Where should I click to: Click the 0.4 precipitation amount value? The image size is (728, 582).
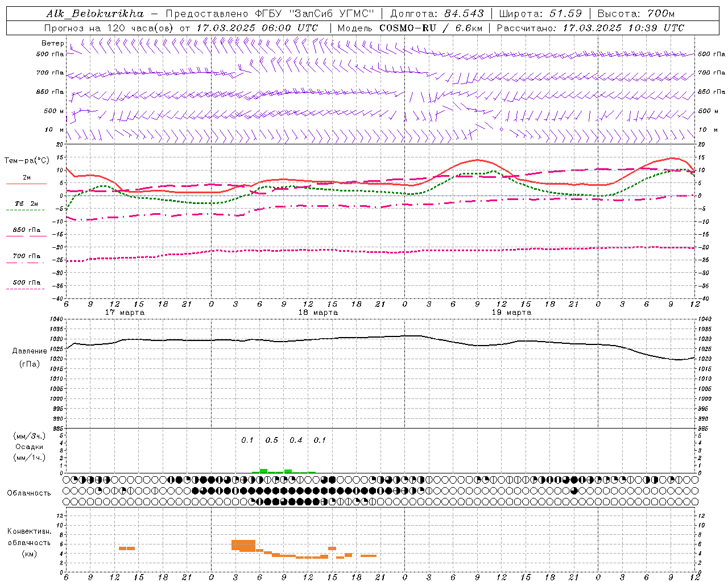pyautogui.click(x=296, y=440)
